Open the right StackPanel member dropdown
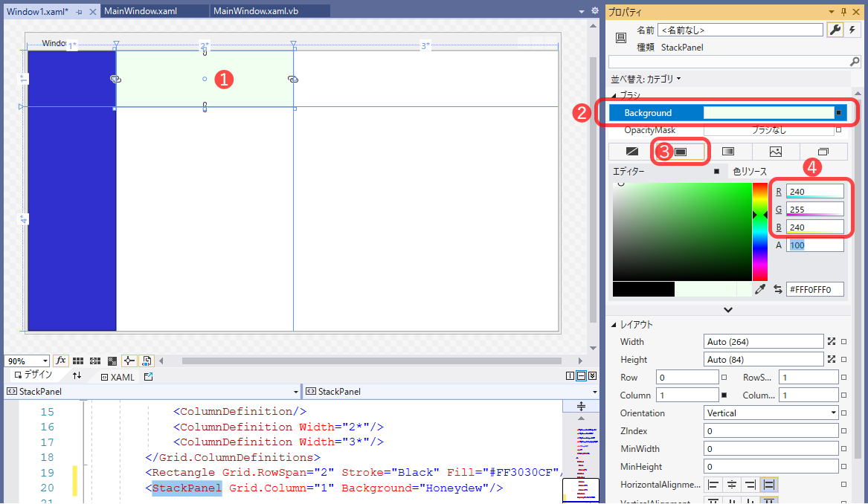This screenshot has height=504, width=868. tap(594, 392)
